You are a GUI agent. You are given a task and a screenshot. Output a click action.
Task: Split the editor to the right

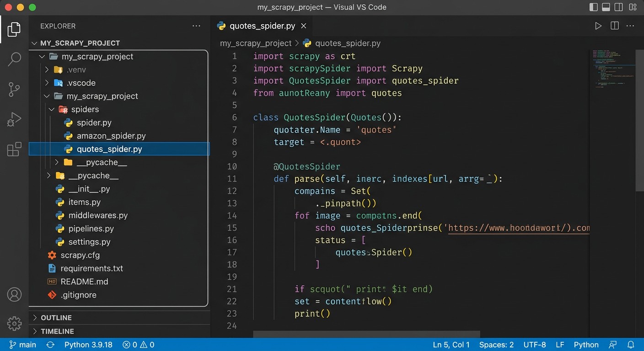pos(614,26)
